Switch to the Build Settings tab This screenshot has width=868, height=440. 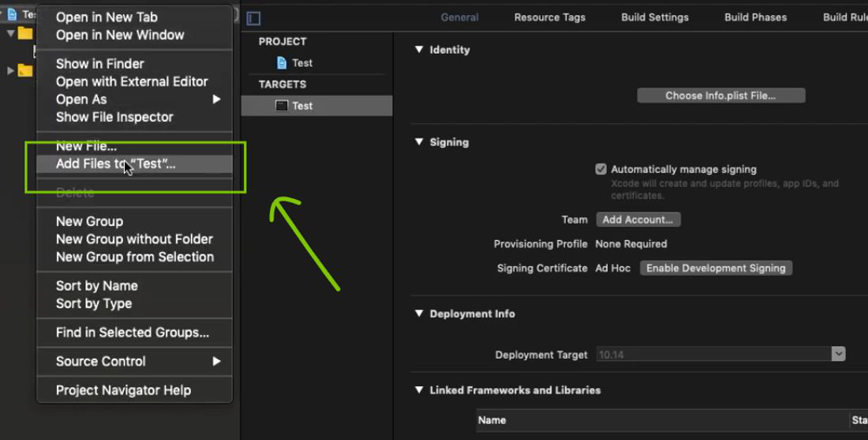pos(655,17)
